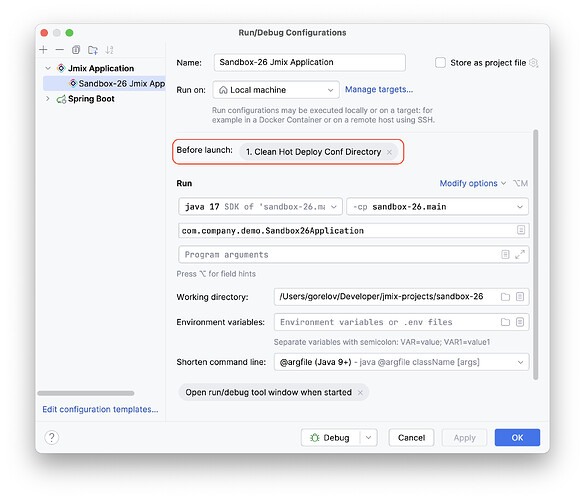Click the Name input field
This screenshot has width=585, height=499.
coord(310,62)
